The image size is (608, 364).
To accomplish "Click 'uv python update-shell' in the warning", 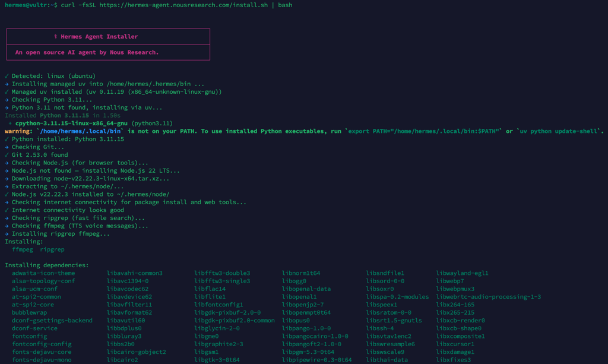I will tap(558, 131).
